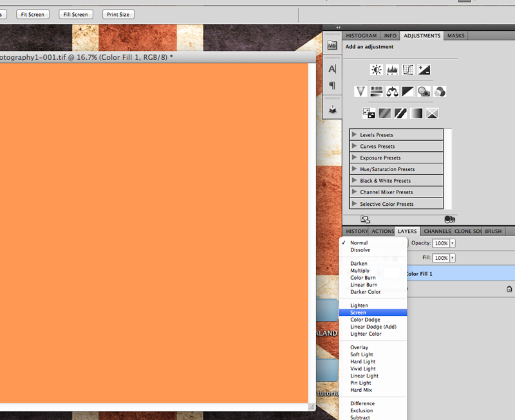Toggle adjustments panel expanded view icon
The width and height of the screenshot is (515, 420).
pyautogui.click(x=365, y=219)
